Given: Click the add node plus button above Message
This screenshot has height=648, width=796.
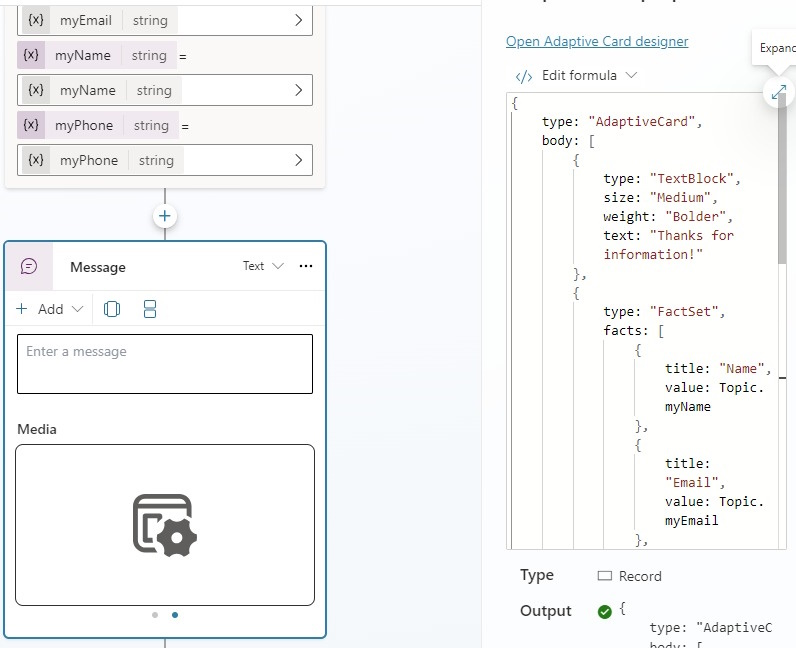Looking at the screenshot, I should tap(165, 216).
